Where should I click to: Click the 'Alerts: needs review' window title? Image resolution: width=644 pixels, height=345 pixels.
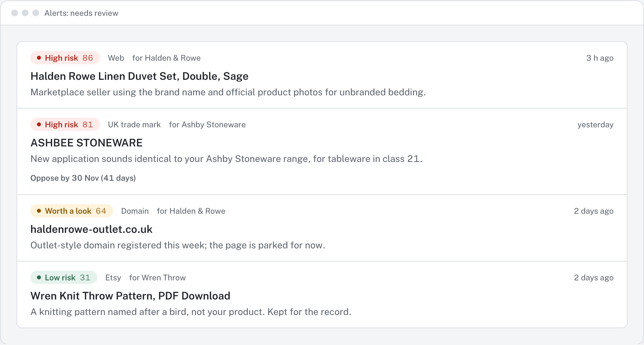81,13
